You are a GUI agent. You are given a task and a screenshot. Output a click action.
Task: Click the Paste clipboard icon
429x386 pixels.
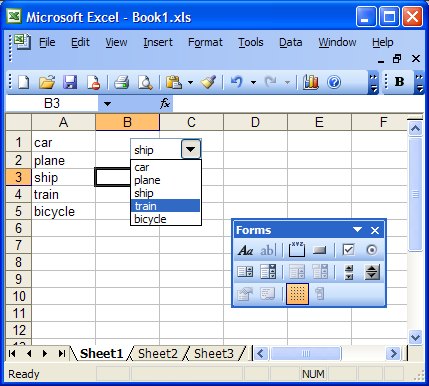click(174, 82)
